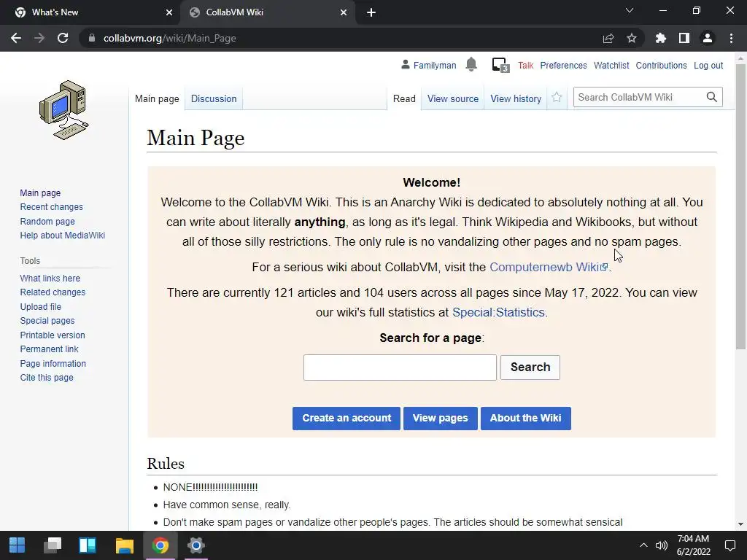This screenshot has height=560, width=747.
Task: Click the address bar URL
Action: click(x=169, y=38)
